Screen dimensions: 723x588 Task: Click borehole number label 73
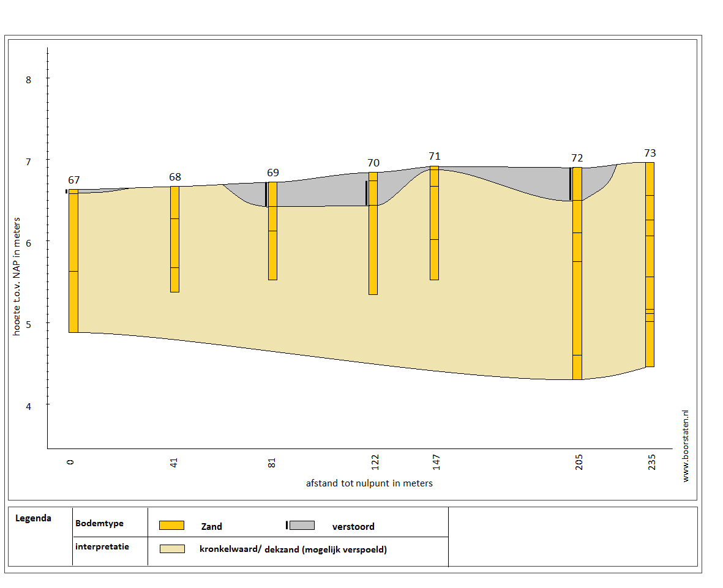click(650, 153)
